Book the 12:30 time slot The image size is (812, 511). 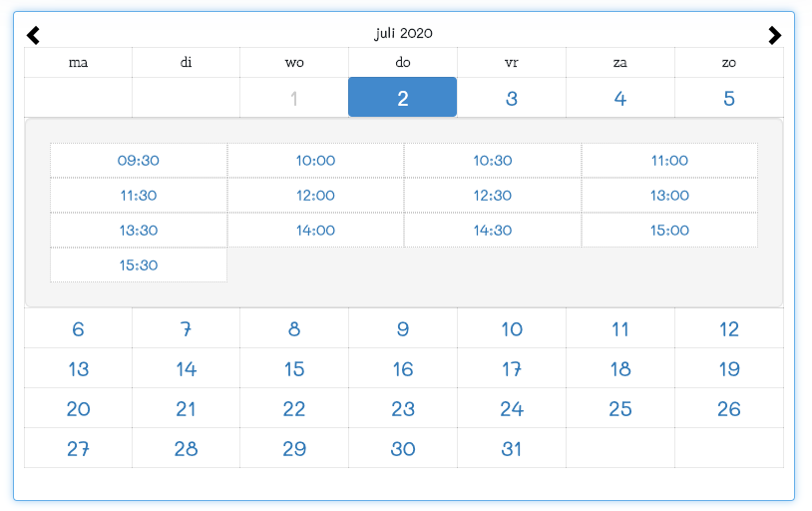coord(493,196)
